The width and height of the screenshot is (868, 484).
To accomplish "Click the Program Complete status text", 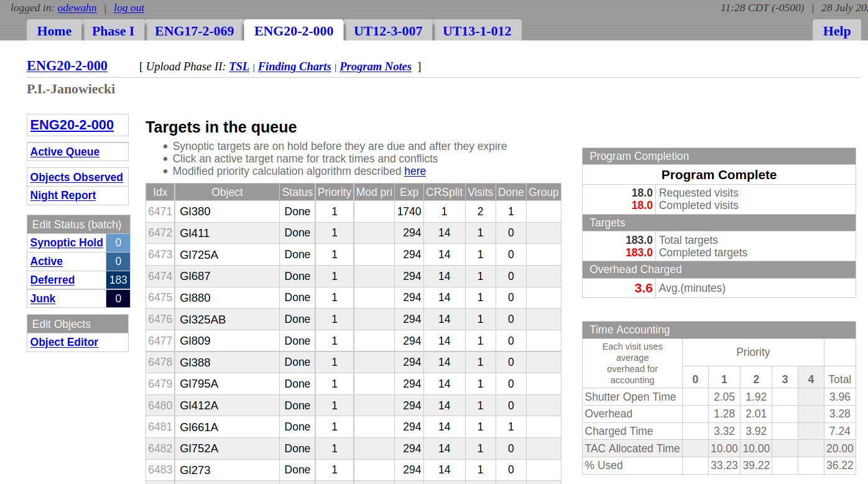I will (x=719, y=175).
